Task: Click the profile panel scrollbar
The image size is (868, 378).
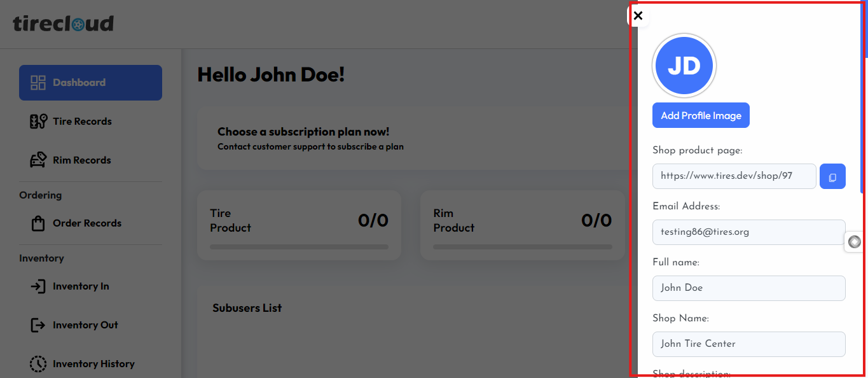Action: [864, 32]
